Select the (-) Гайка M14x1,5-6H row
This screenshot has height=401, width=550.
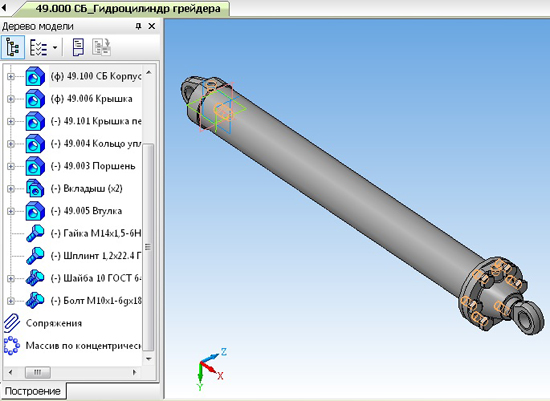[96, 233]
